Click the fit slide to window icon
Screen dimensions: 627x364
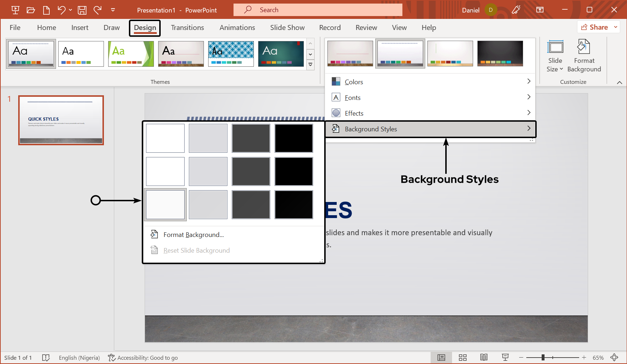[x=614, y=358]
